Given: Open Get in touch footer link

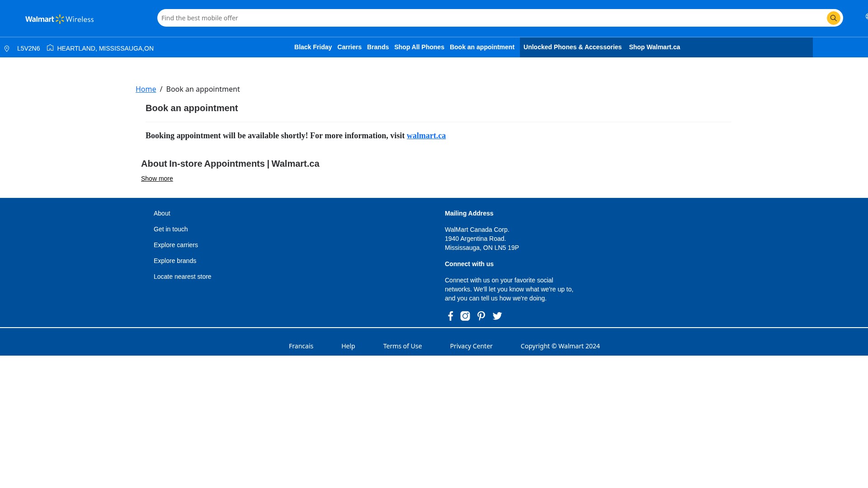Looking at the screenshot, I should 170,229.
